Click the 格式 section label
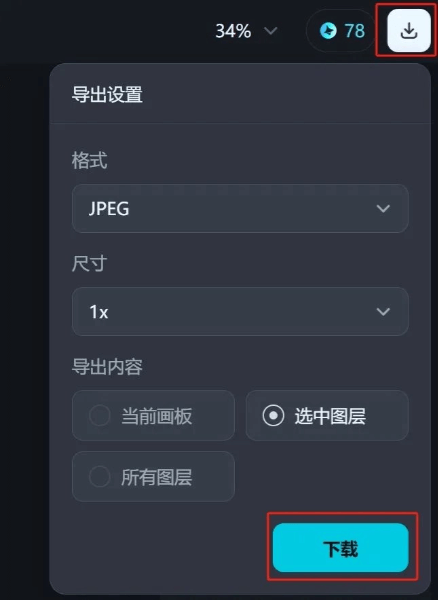The image size is (438, 600). [89, 160]
